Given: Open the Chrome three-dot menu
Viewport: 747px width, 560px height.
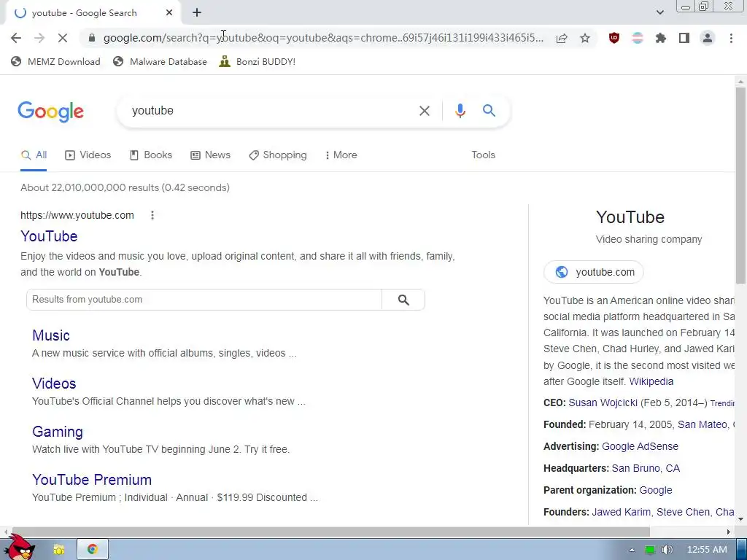Looking at the screenshot, I should coord(731,38).
